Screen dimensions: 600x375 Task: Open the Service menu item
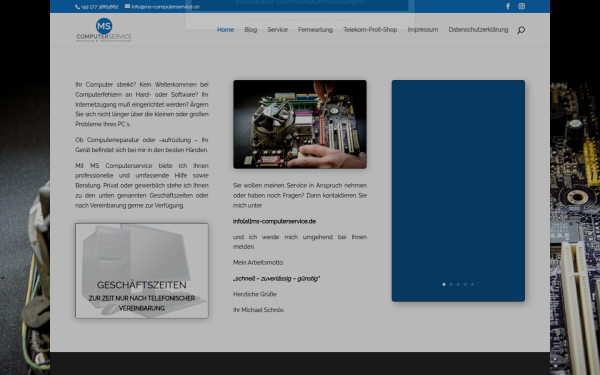(x=277, y=30)
